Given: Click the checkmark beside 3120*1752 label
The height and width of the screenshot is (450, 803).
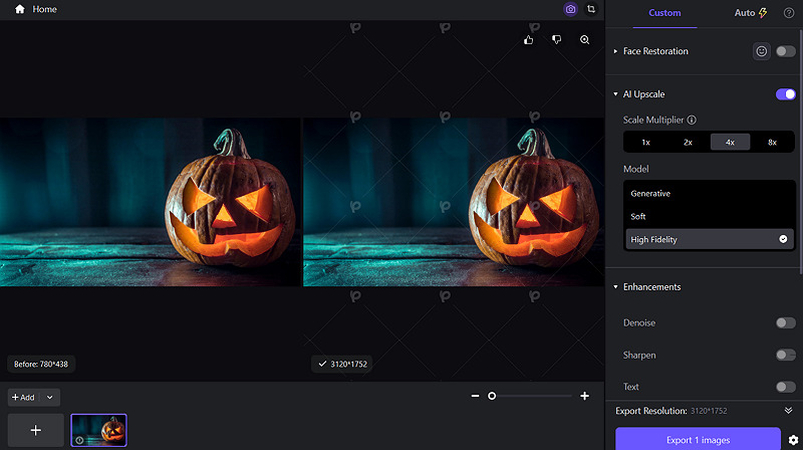Looking at the screenshot, I should (322, 364).
